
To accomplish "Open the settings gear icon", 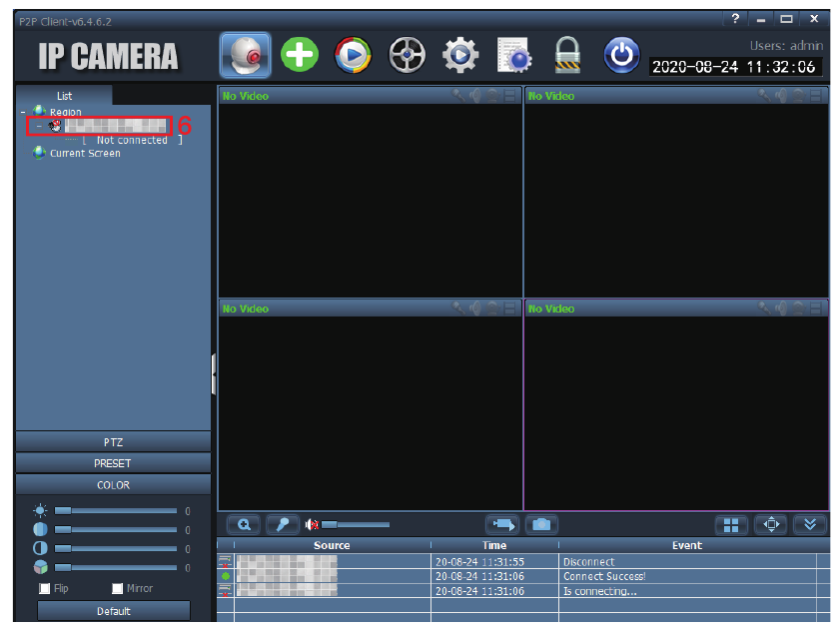I will pos(460,55).
